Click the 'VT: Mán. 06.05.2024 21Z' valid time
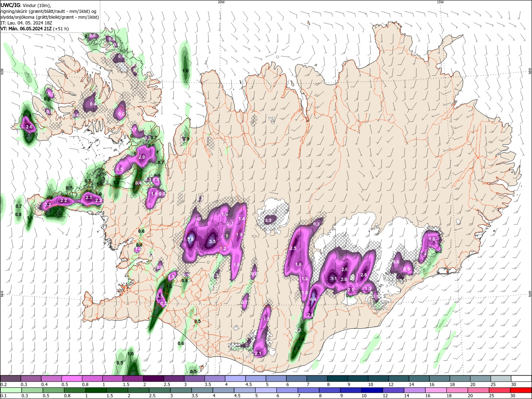This screenshot has width=532, height=399. (x=26, y=29)
